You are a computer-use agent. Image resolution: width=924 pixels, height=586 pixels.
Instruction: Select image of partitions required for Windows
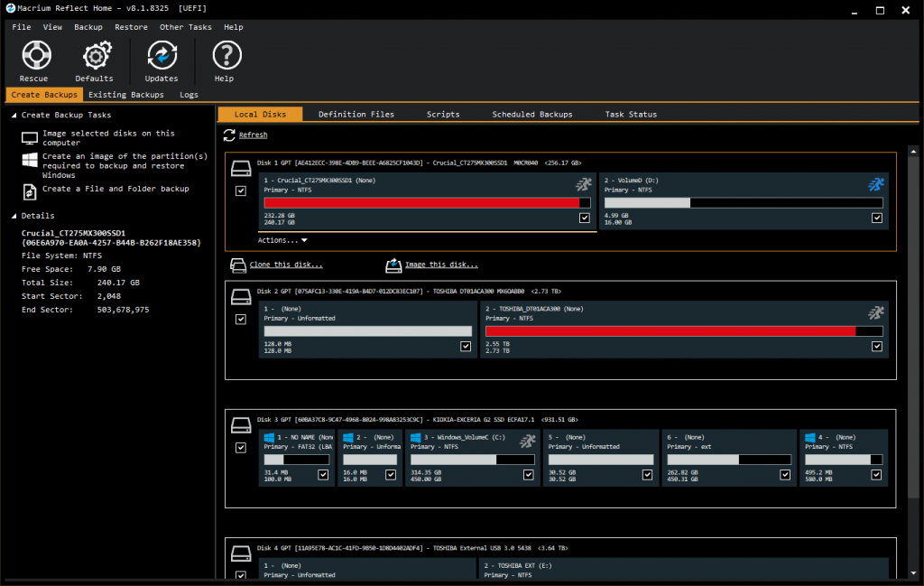[125, 165]
